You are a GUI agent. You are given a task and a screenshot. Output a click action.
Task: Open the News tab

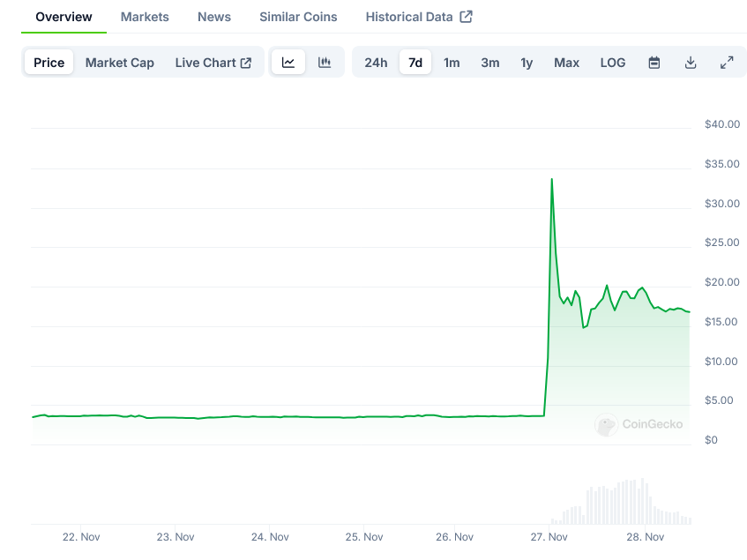click(214, 17)
